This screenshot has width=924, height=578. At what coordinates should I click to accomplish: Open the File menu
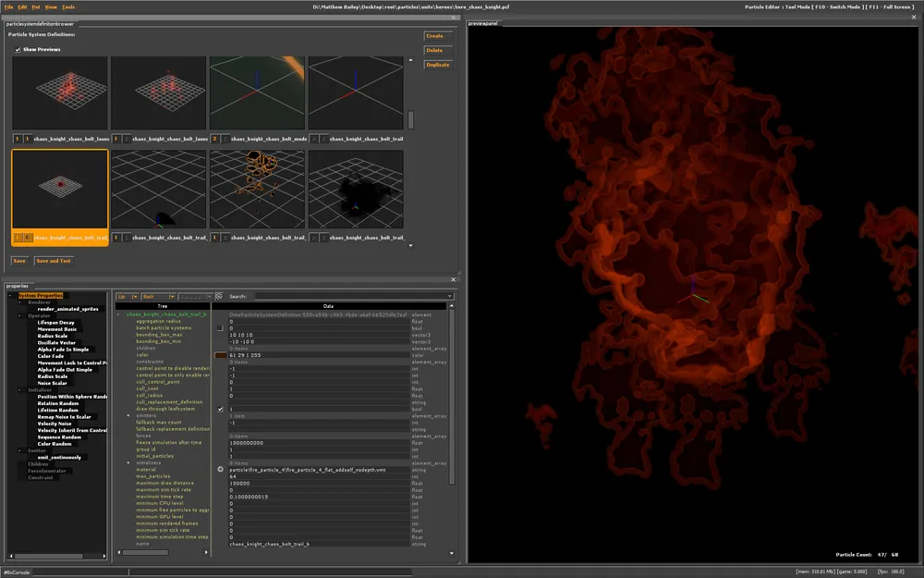click(x=9, y=6)
